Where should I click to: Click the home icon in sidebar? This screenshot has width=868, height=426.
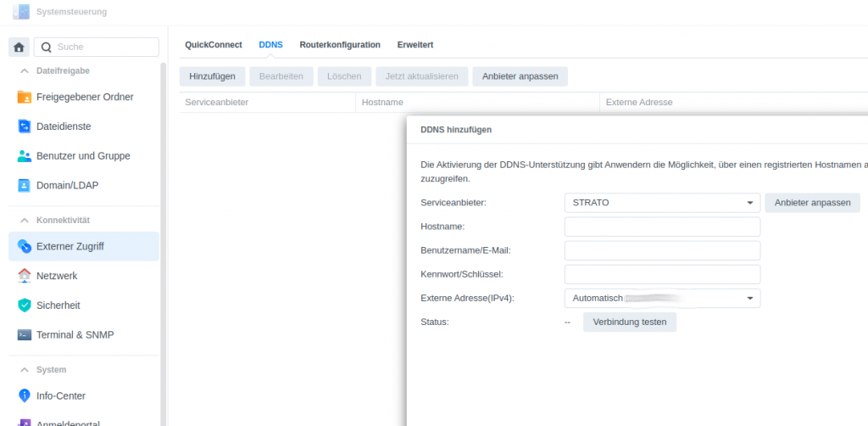pos(19,48)
